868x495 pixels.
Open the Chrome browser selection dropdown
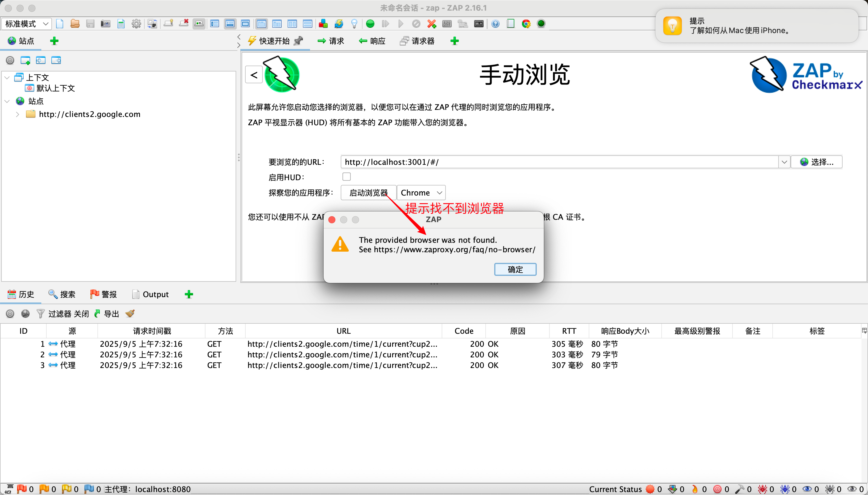[421, 193]
